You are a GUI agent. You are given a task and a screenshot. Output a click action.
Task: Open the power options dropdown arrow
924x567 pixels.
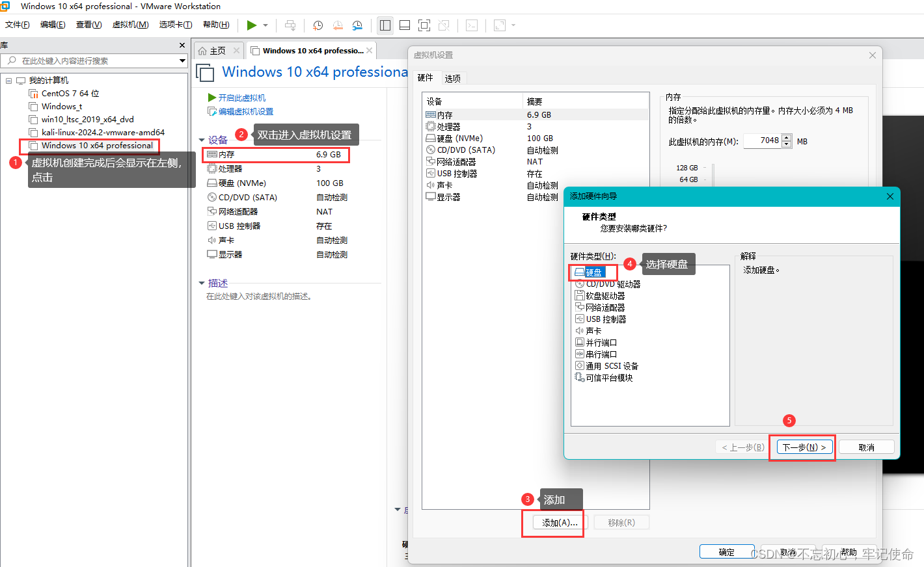pyautogui.click(x=265, y=25)
